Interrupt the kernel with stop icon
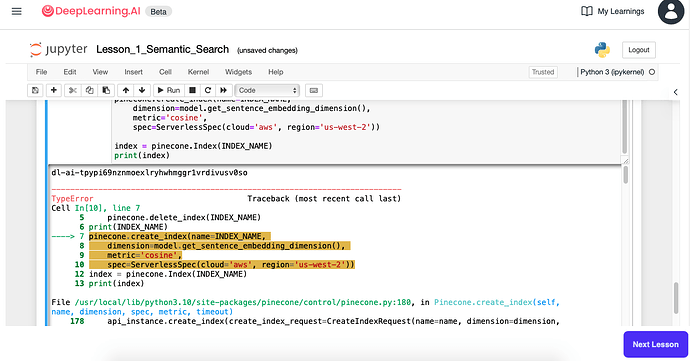Image resolution: width=690 pixels, height=361 pixels. point(192,90)
